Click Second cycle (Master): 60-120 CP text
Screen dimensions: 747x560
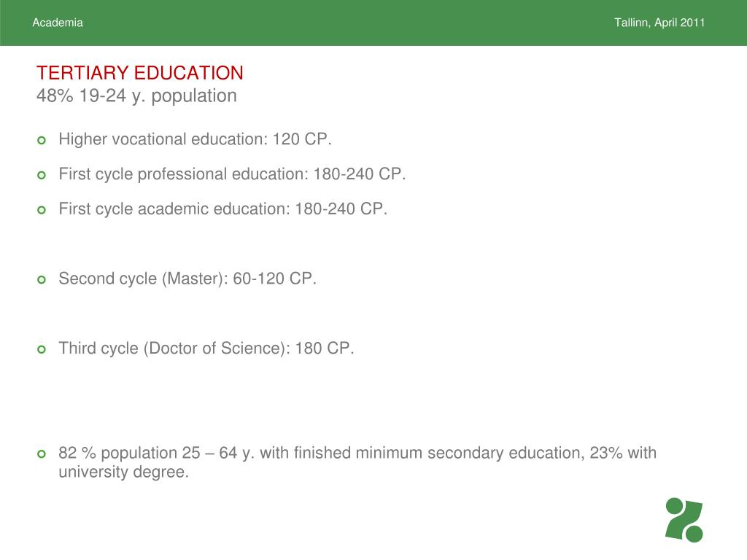pos(187,279)
